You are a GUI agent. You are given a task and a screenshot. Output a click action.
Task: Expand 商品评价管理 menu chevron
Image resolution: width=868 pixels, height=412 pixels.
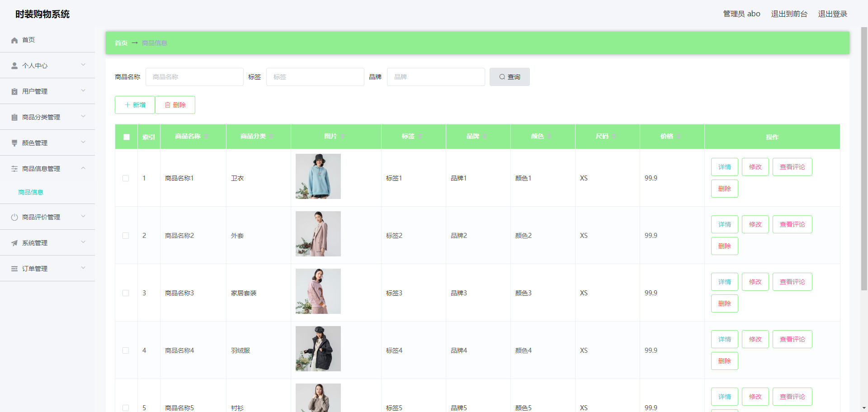(83, 217)
